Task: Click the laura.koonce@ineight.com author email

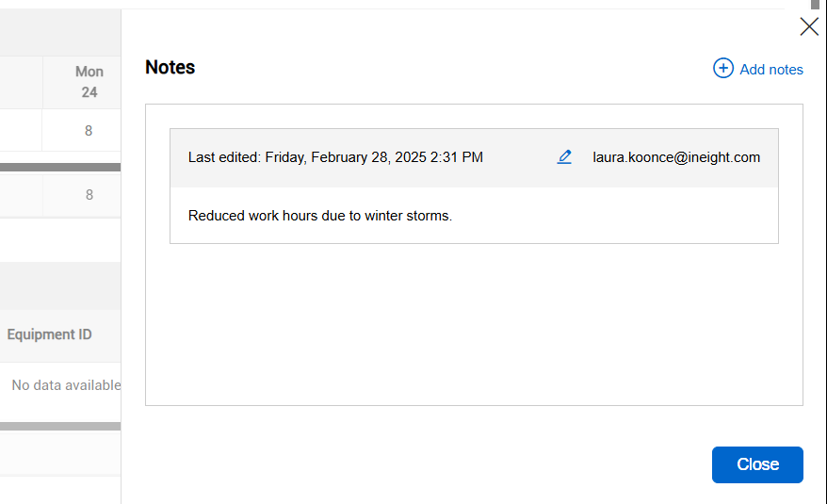Action: tap(676, 157)
